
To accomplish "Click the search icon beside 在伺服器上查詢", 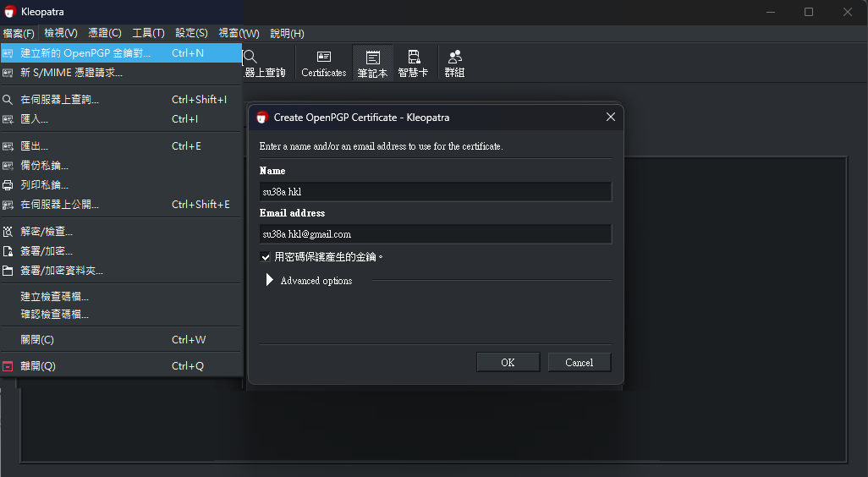I will click(8, 100).
